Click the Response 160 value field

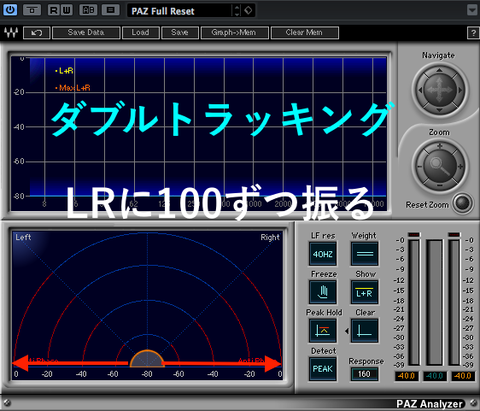pyautogui.click(x=365, y=374)
